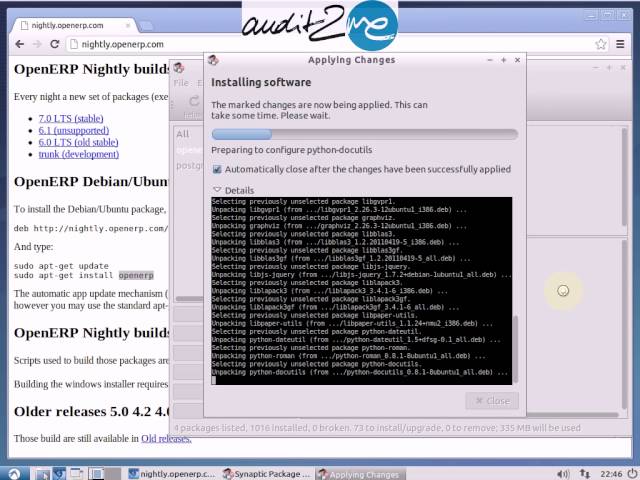Click the OpenERP Debian/Ubuntu heading
This screenshot has height=480, width=640.
tap(91, 182)
